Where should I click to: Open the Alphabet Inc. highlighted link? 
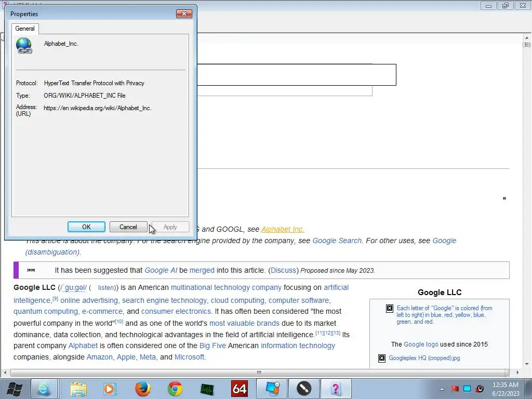click(283, 229)
